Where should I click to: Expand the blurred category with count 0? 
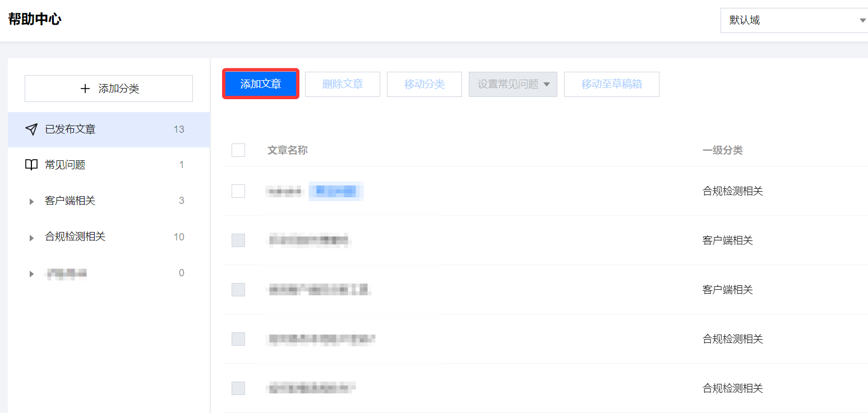(31, 273)
